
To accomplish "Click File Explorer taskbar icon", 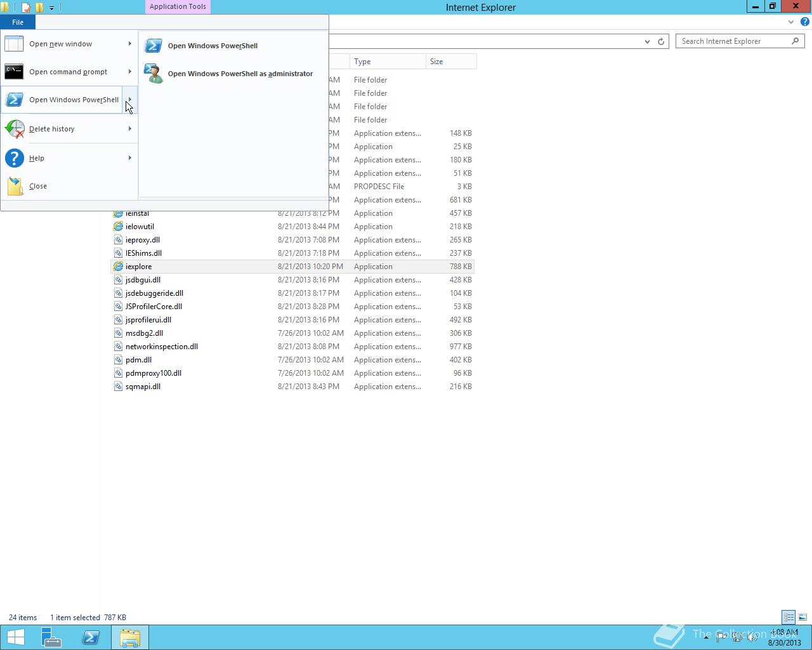I will coord(130,637).
